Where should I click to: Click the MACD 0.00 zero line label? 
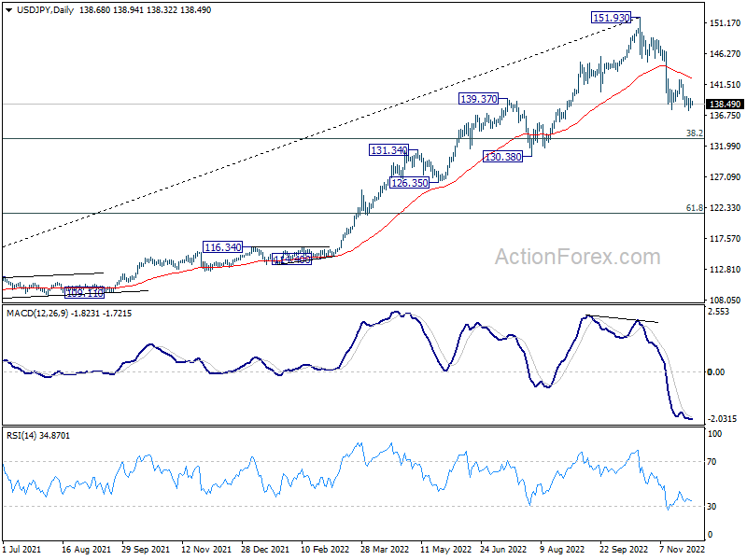point(716,372)
